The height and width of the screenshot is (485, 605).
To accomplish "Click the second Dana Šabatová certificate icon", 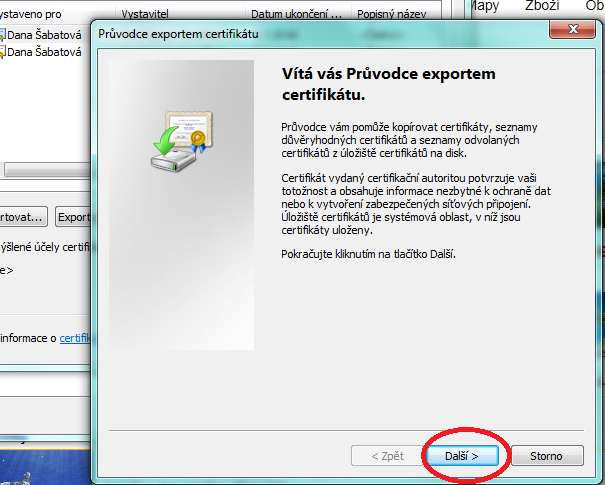I will 3,52.
